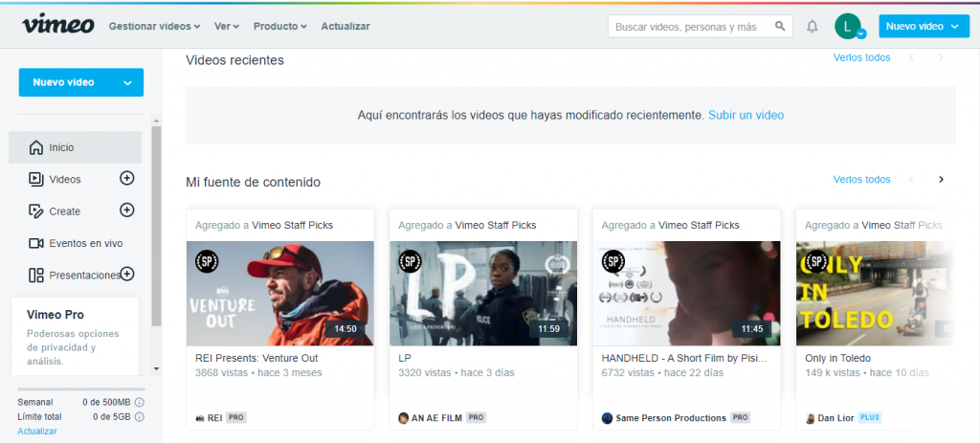
Task: Open the Only in Toledo thumbnail
Action: click(875, 293)
